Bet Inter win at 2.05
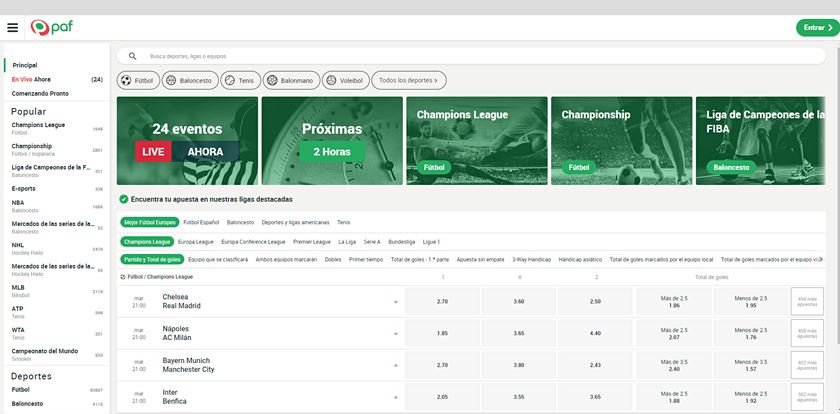This screenshot has height=414, width=840. click(442, 397)
